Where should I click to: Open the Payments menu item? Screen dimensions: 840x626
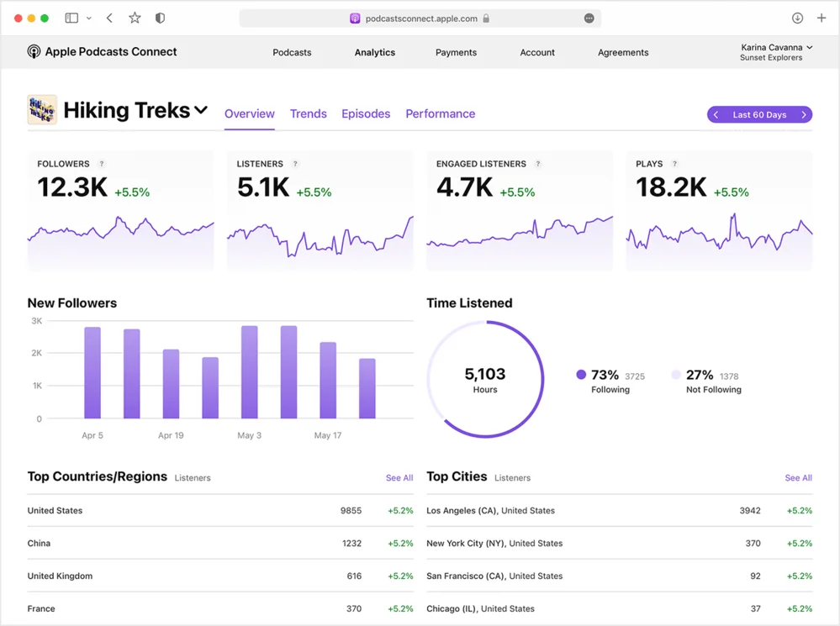(456, 52)
